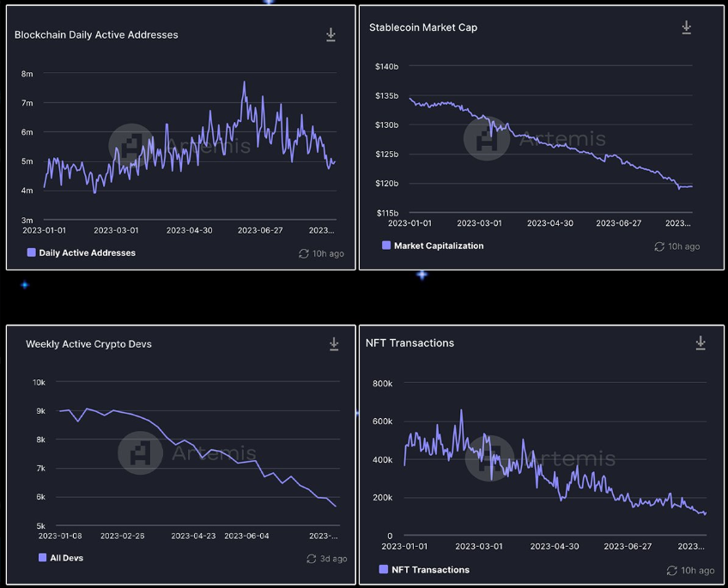Click the '3d ago' timestamp text
Screen dimensions: 728x588
click(334, 559)
